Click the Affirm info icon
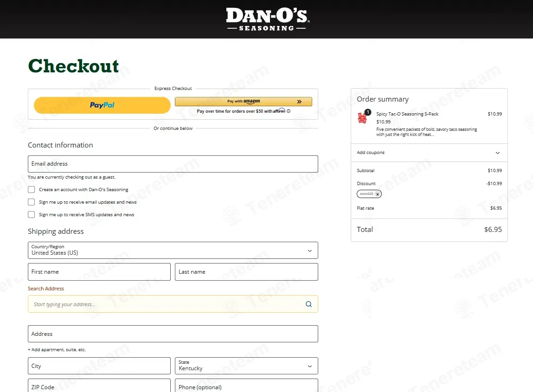 (x=289, y=111)
